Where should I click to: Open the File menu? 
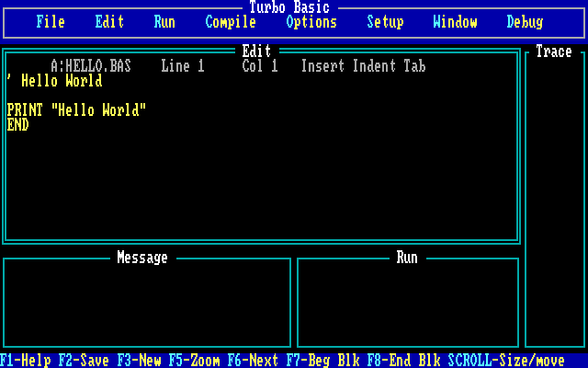[x=51, y=22]
